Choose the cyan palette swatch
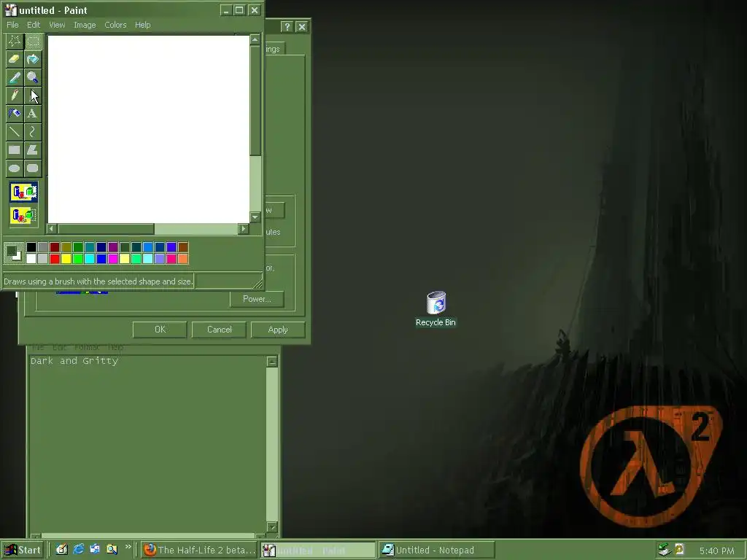This screenshot has width=747, height=560. (90, 259)
